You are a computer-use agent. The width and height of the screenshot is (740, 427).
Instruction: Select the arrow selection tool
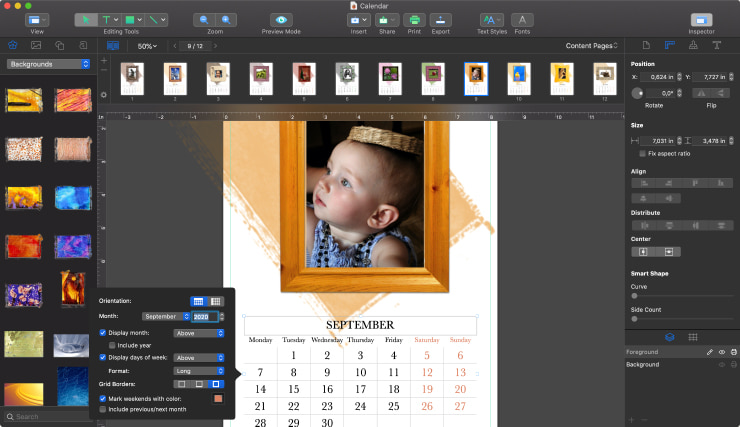pyautogui.click(x=86, y=20)
